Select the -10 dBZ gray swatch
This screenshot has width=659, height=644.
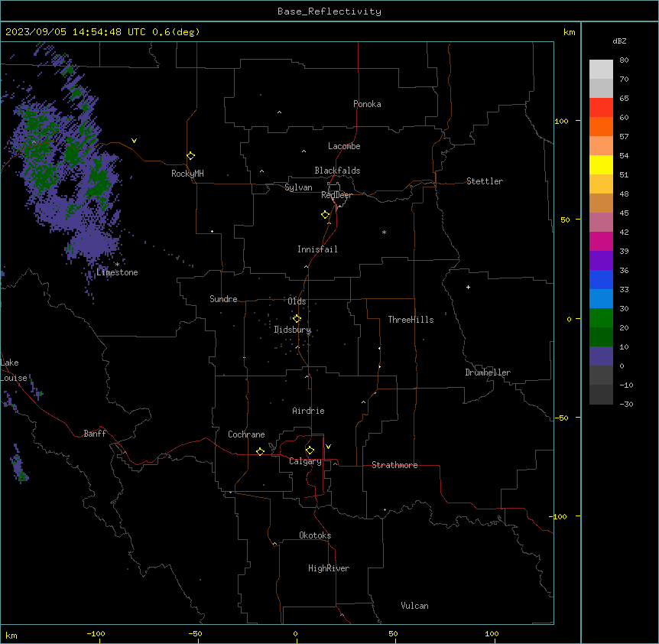pyautogui.click(x=601, y=395)
